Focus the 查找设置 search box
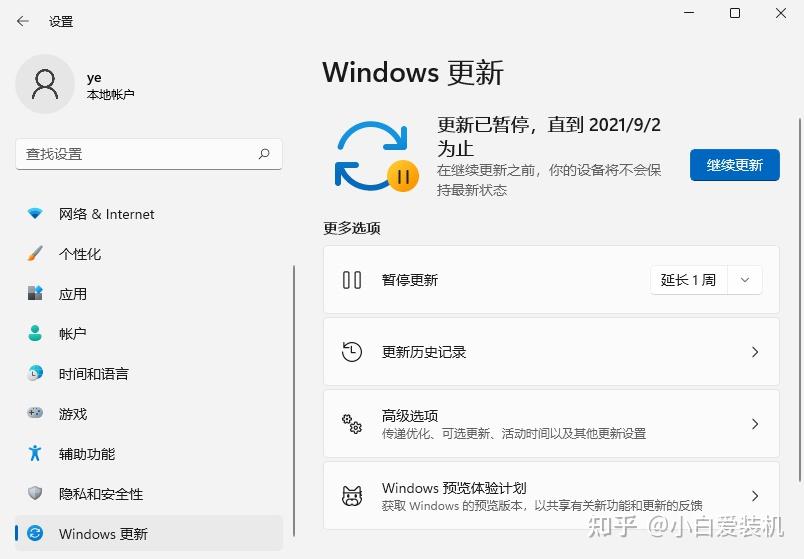This screenshot has width=804, height=559. [149, 154]
